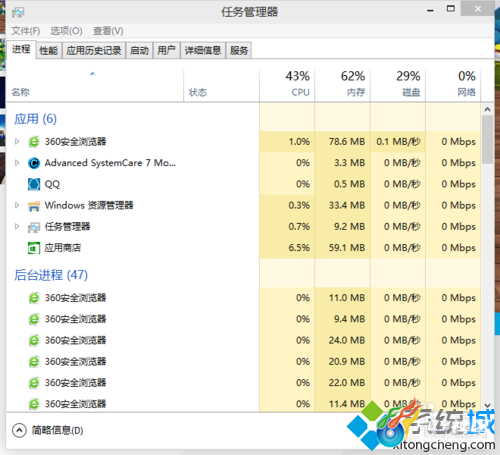Click the Task Manager title bar icon
Screen dimensions: 500x455
[18, 13]
